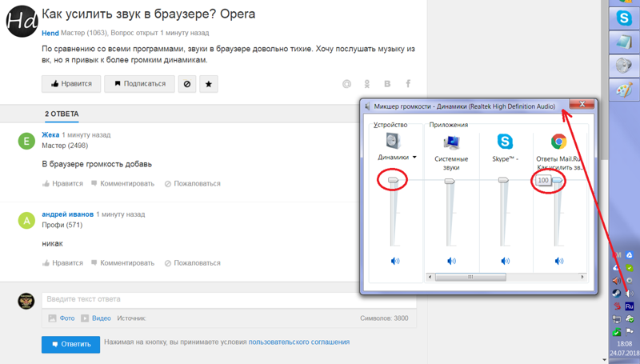Screen dimensions: 640x364
Task: Share the question via the VK icon
Action: [388, 84]
